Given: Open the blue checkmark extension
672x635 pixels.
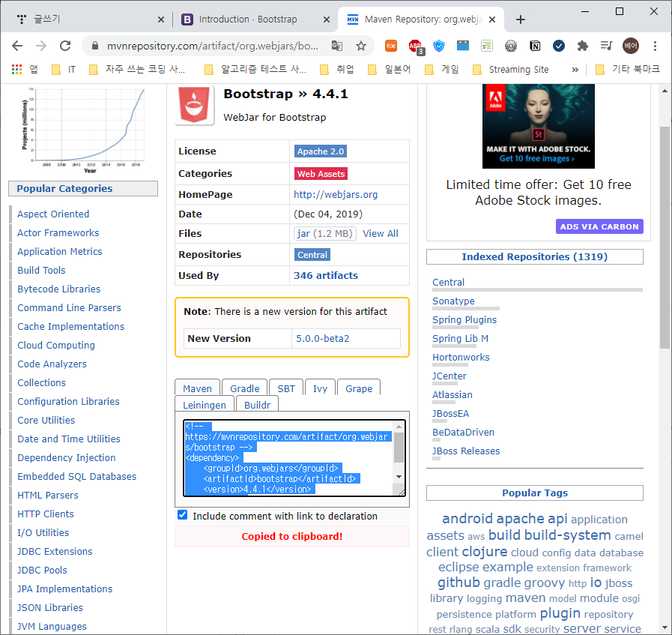Looking at the screenshot, I should click(x=558, y=46).
